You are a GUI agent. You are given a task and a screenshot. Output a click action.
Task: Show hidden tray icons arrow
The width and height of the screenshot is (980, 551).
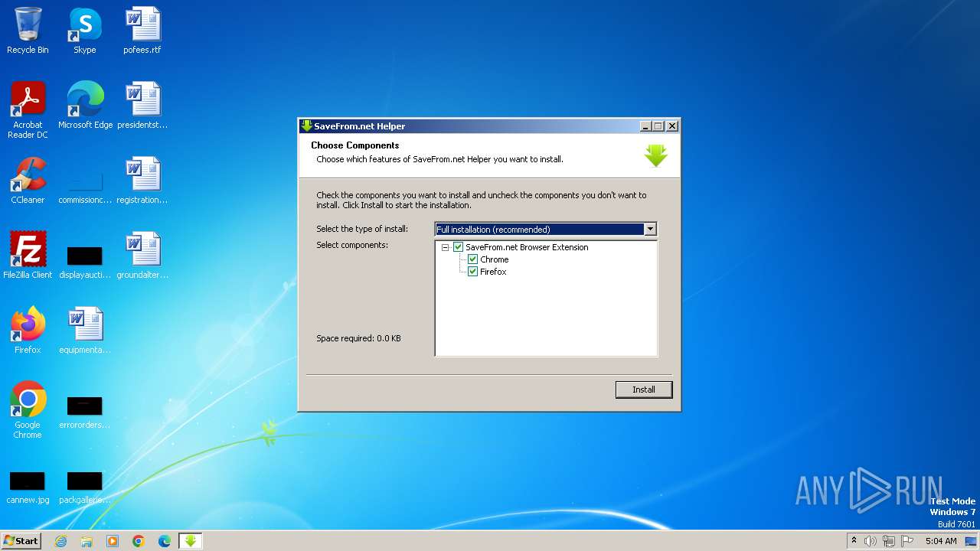[x=854, y=540]
